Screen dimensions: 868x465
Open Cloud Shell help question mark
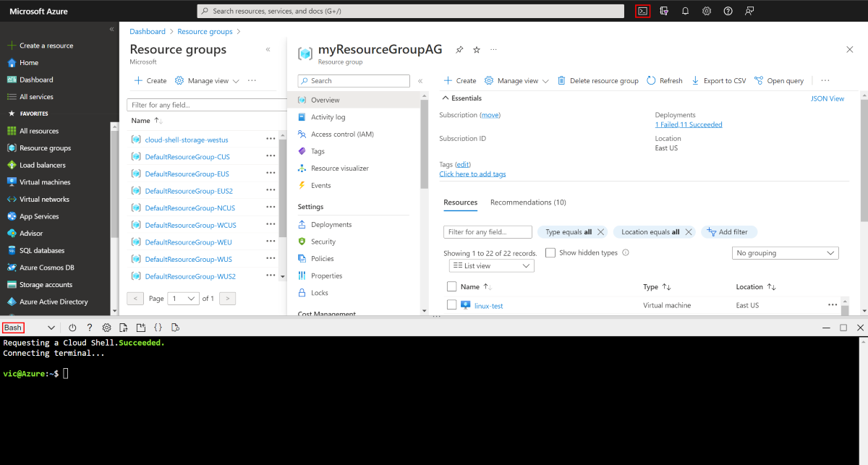pyautogui.click(x=90, y=328)
